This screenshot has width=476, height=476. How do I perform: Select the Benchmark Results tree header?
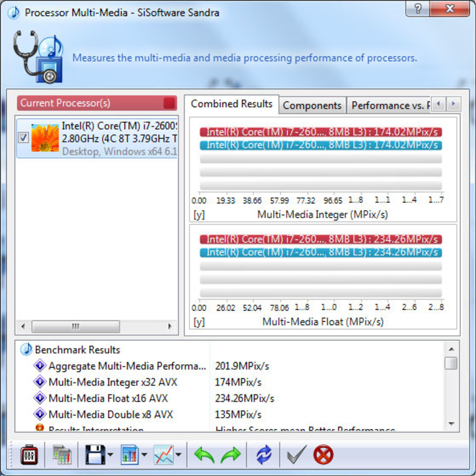(x=77, y=350)
